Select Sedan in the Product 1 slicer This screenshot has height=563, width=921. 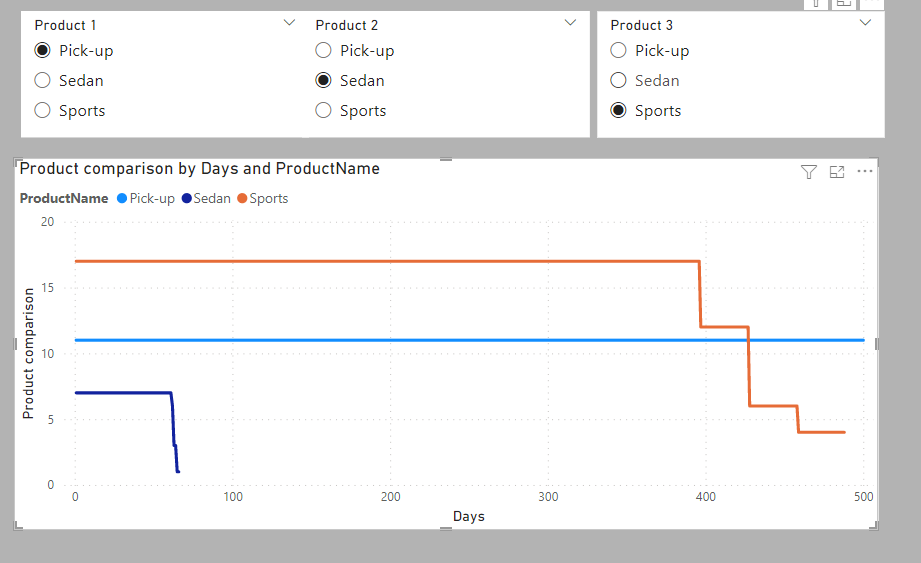pos(42,80)
